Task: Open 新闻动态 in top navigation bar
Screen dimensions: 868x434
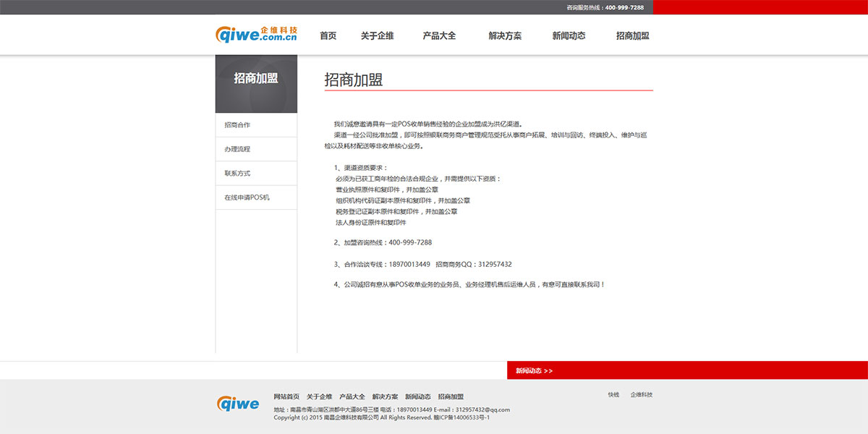Action: click(x=569, y=35)
